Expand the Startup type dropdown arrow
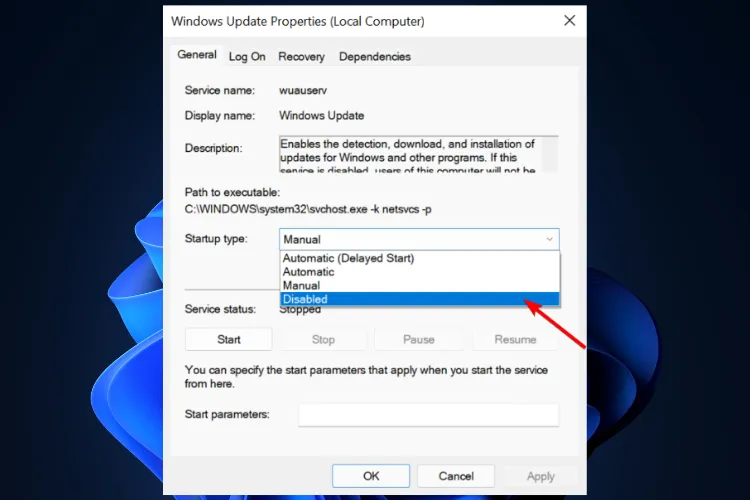This screenshot has width=750, height=500. [549, 239]
